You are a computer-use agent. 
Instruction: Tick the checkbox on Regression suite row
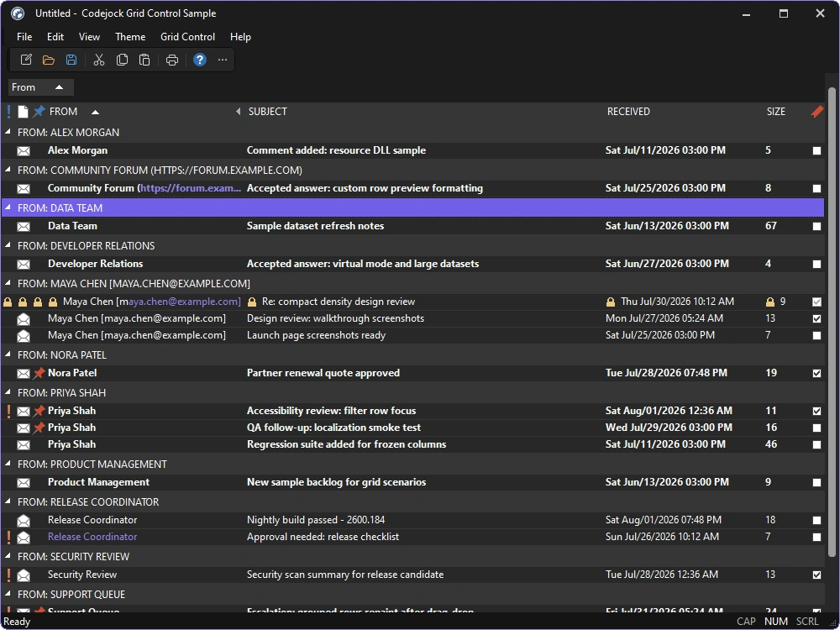(x=816, y=444)
